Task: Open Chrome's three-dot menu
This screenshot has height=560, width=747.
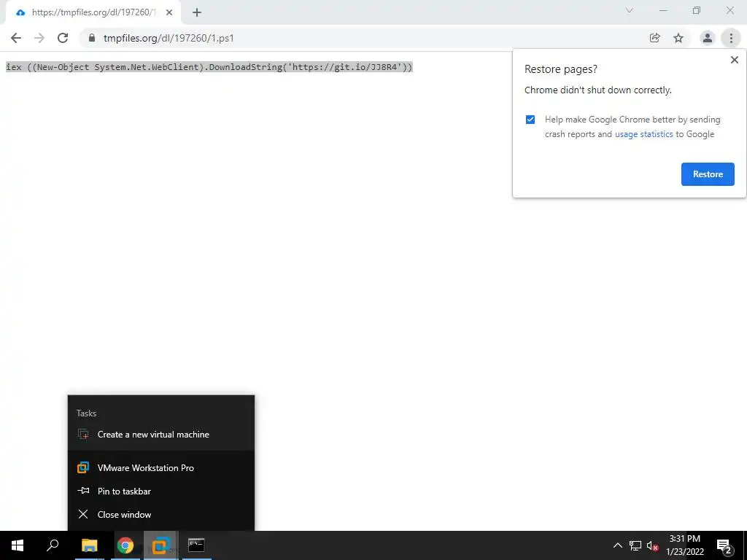Action: [x=731, y=38]
